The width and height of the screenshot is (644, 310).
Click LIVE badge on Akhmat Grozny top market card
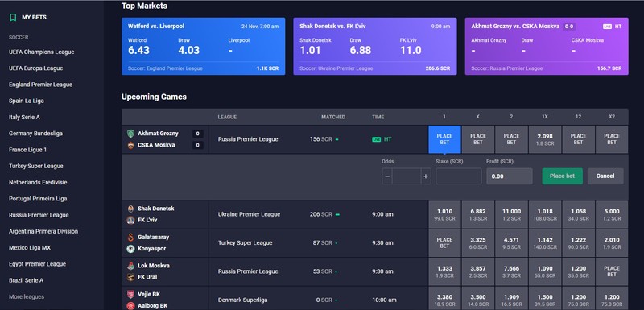[x=607, y=27]
